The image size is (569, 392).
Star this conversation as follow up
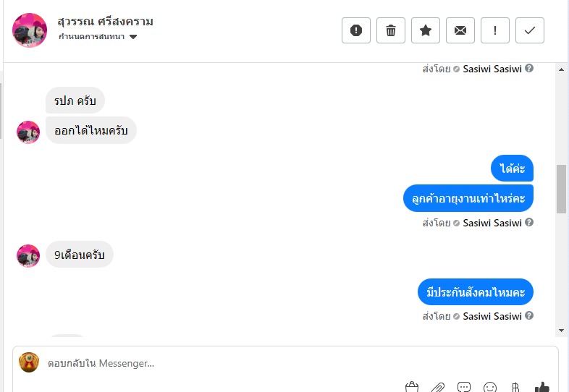[426, 30]
